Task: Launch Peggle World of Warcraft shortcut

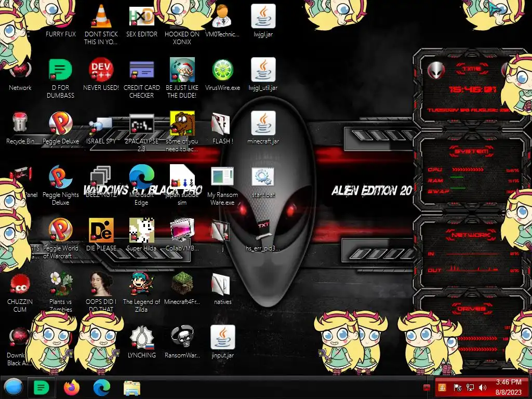Action: [60, 230]
